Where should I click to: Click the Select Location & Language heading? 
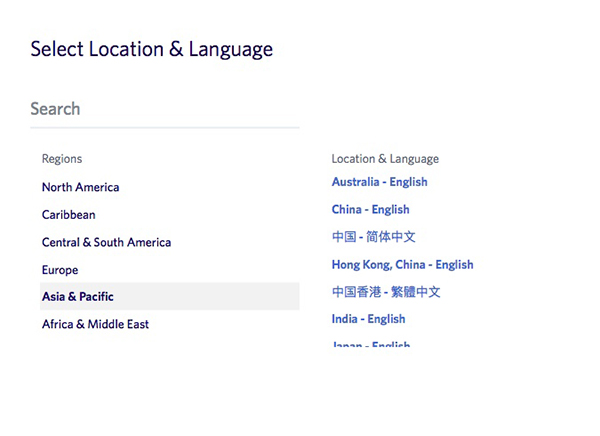click(x=151, y=49)
